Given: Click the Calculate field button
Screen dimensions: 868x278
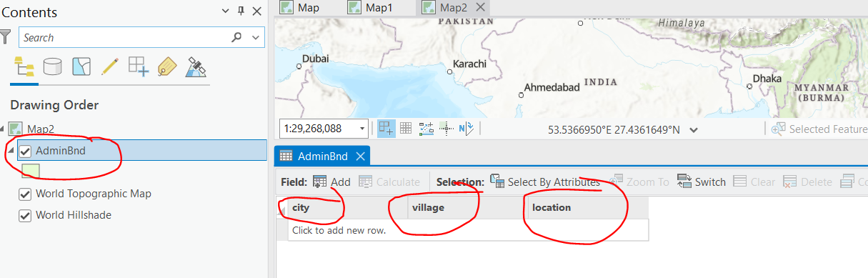Looking at the screenshot, I should tap(389, 182).
